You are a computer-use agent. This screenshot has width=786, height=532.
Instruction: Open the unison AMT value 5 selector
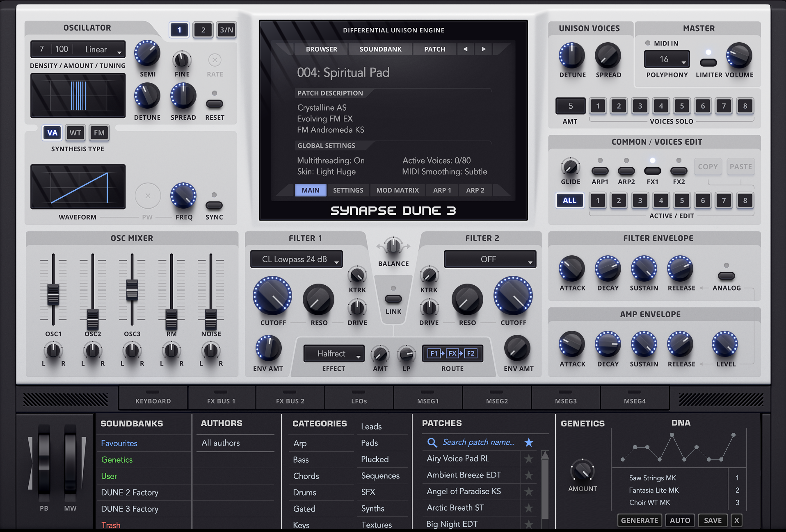click(570, 106)
